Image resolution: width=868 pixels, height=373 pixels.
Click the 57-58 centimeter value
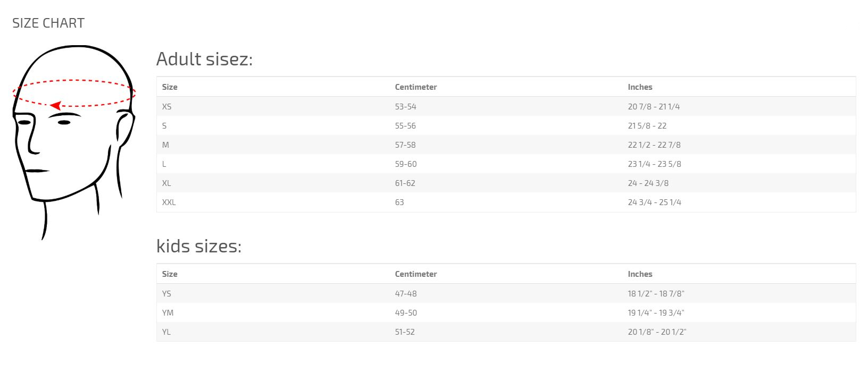tap(405, 145)
